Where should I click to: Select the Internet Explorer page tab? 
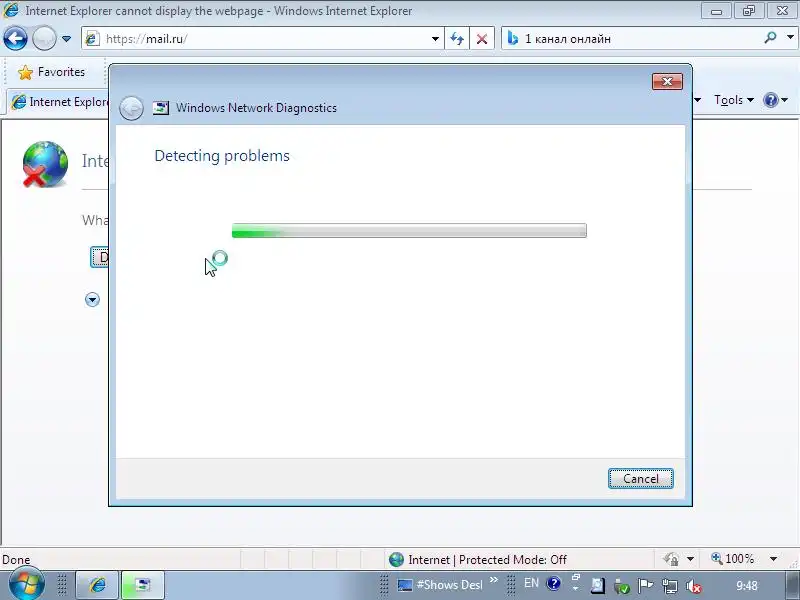tap(60, 102)
